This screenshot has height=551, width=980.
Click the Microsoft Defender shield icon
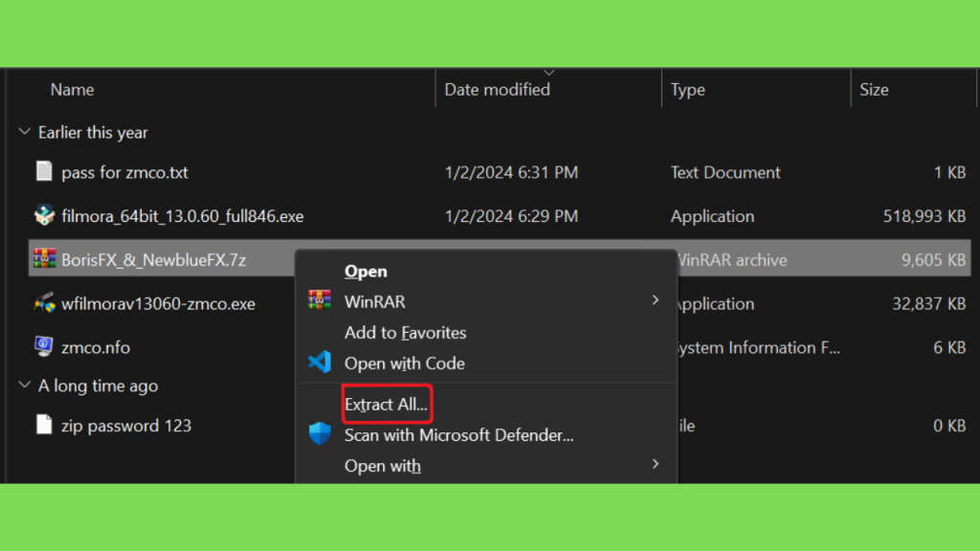point(320,433)
